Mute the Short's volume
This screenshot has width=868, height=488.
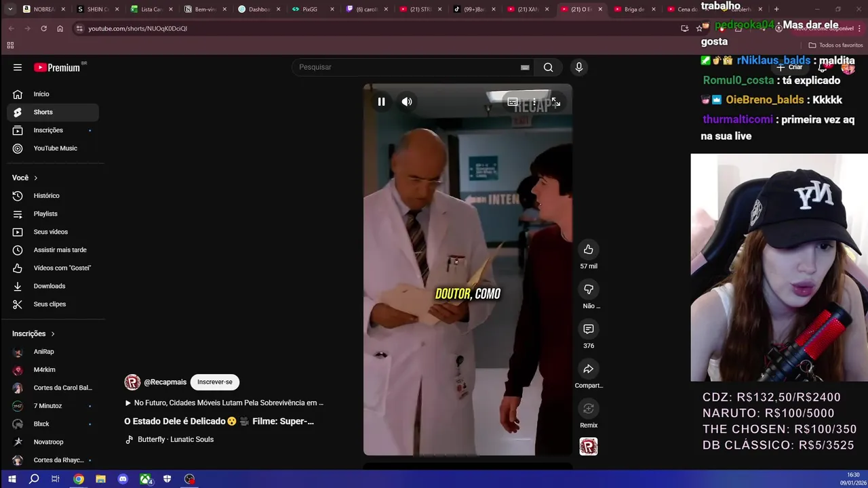click(x=407, y=102)
